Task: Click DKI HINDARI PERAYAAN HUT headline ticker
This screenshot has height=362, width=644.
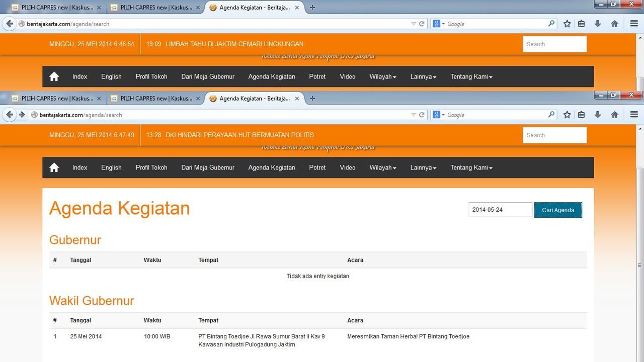Action: click(x=239, y=135)
